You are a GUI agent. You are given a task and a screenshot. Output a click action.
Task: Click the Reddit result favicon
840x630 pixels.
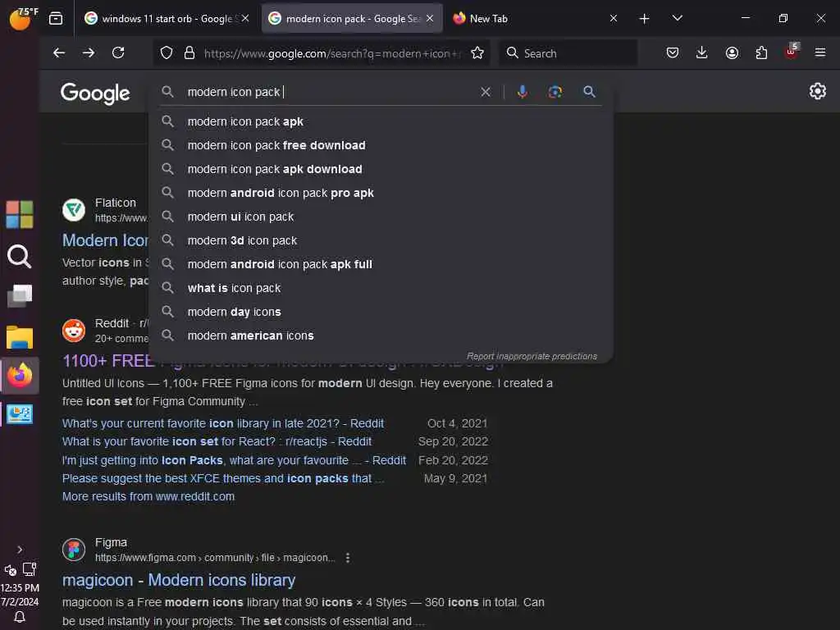click(74, 331)
